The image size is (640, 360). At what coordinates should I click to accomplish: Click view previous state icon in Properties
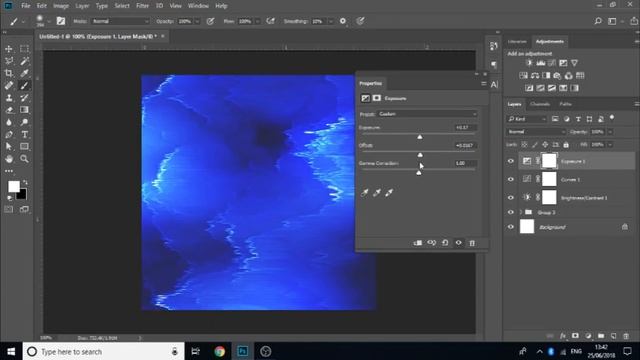[x=431, y=243]
